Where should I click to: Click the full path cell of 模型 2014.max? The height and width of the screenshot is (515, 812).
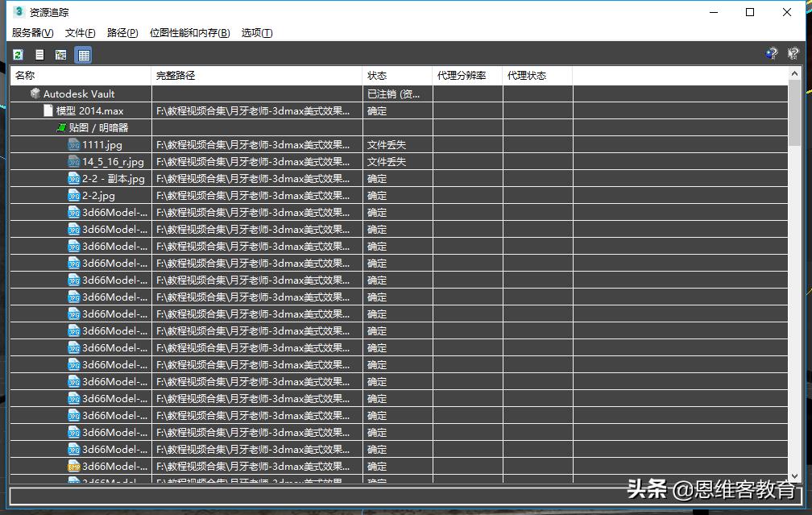pyautogui.click(x=257, y=111)
